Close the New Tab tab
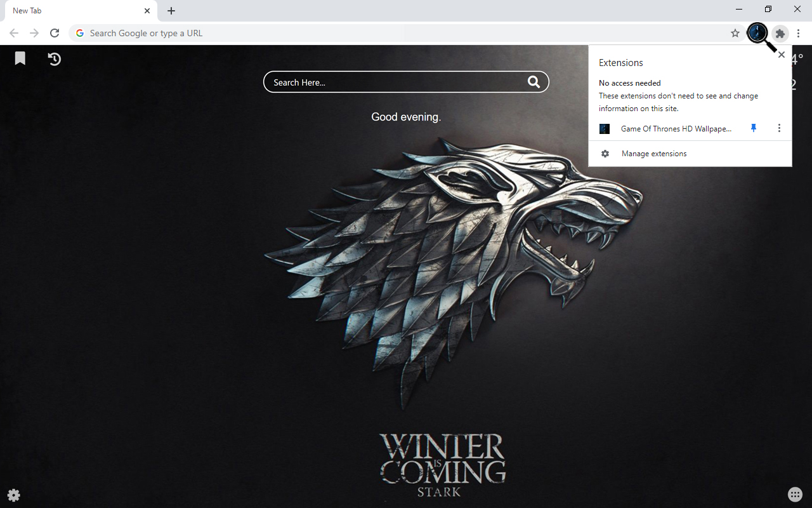Viewport: 812px width, 508px height. 147,11
